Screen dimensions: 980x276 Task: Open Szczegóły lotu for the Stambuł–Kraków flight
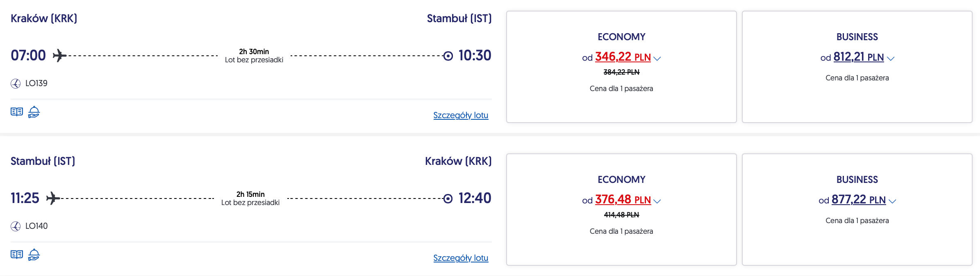461,258
